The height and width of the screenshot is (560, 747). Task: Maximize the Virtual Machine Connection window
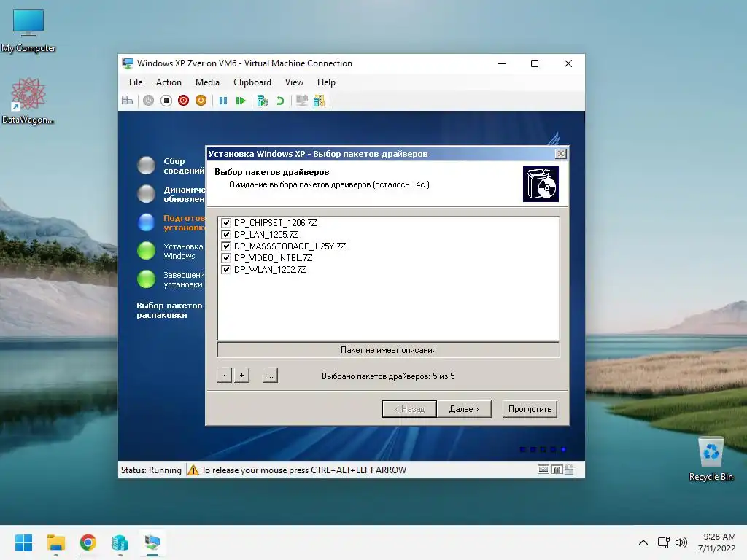click(535, 63)
